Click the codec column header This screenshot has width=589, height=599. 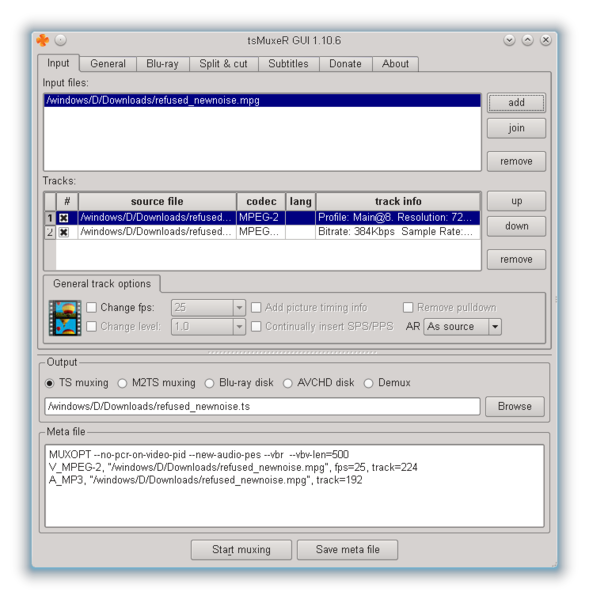(261, 201)
